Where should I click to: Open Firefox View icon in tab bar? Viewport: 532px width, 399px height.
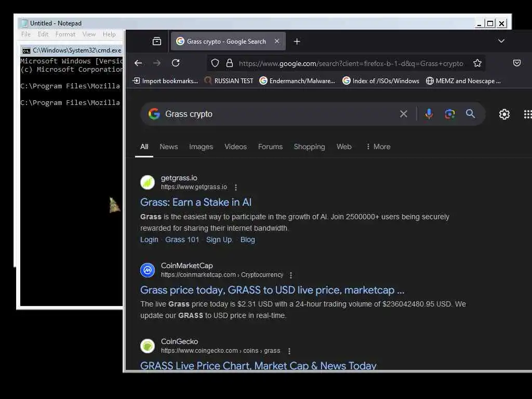tap(157, 42)
